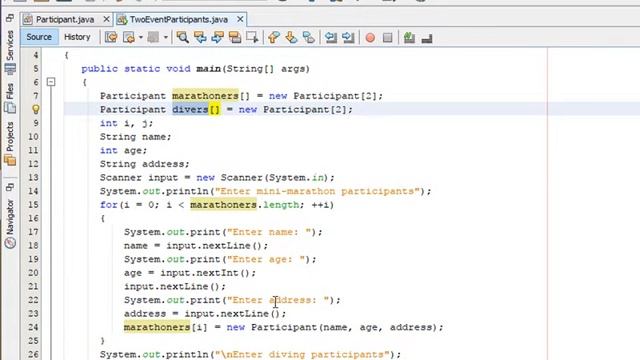640x360 pixels.
Task: Click the Find Selection magnifier icon
Action: (182, 38)
